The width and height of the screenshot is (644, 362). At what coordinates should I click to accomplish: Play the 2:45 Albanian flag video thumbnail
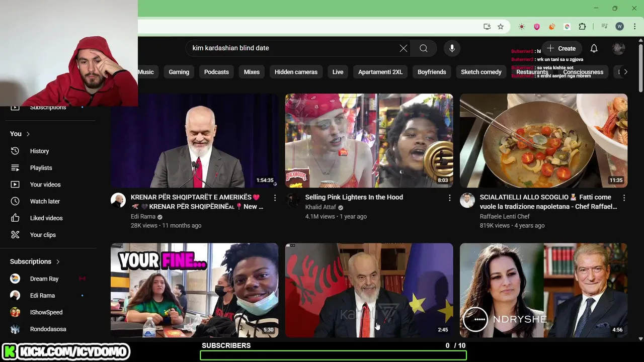point(369,290)
